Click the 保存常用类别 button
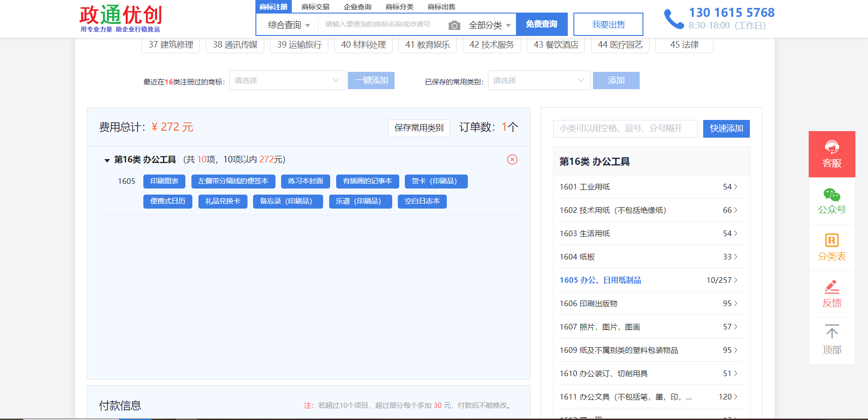868x420 pixels. 419,128
